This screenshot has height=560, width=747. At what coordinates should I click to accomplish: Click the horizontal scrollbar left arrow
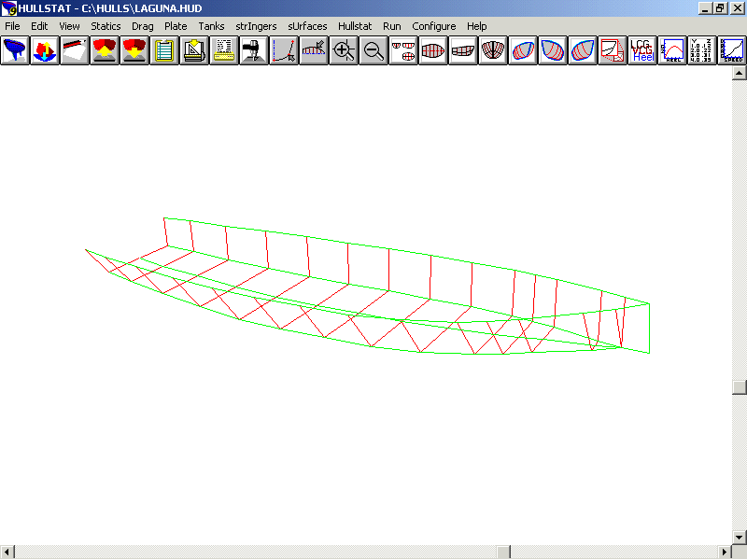tap(7, 553)
